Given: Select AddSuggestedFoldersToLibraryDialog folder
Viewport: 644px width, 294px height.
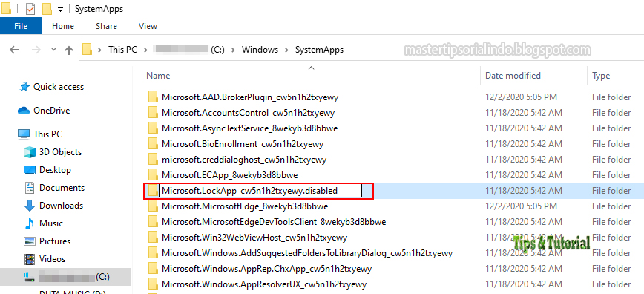Looking at the screenshot, I should [307, 253].
